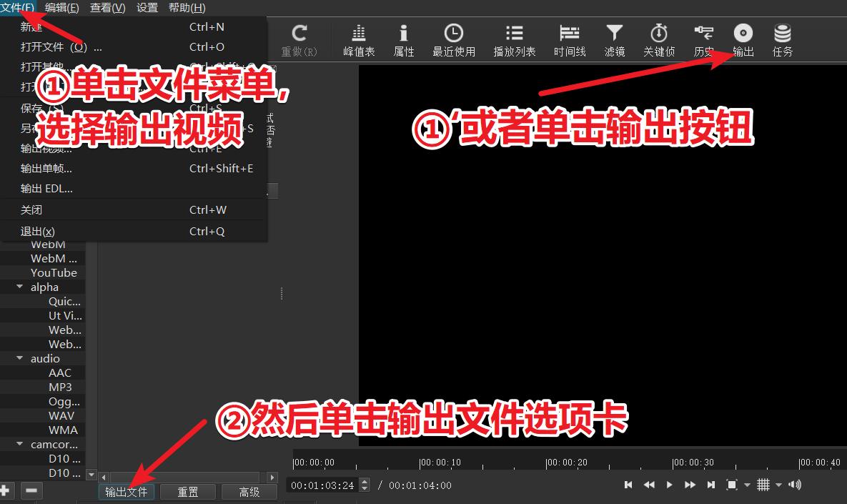
Task: Open the 关键帧 keyframes panel
Action: (x=658, y=39)
